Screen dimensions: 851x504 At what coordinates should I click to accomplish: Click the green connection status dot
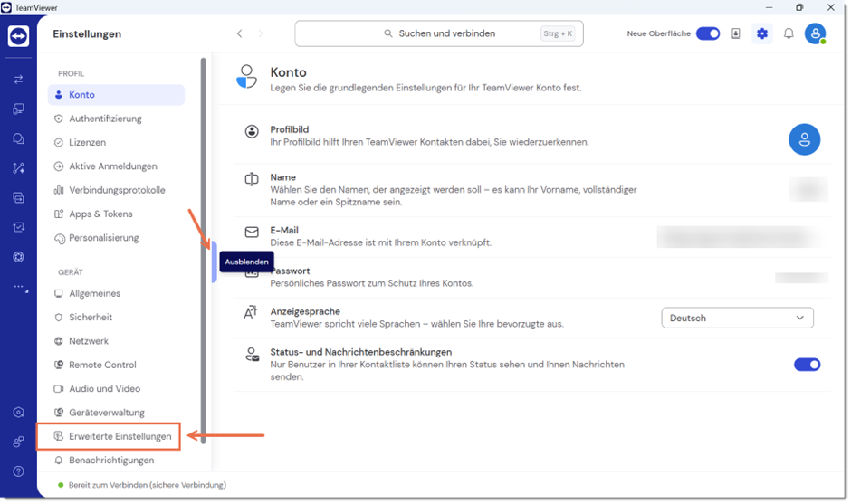pyautogui.click(x=61, y=486)
